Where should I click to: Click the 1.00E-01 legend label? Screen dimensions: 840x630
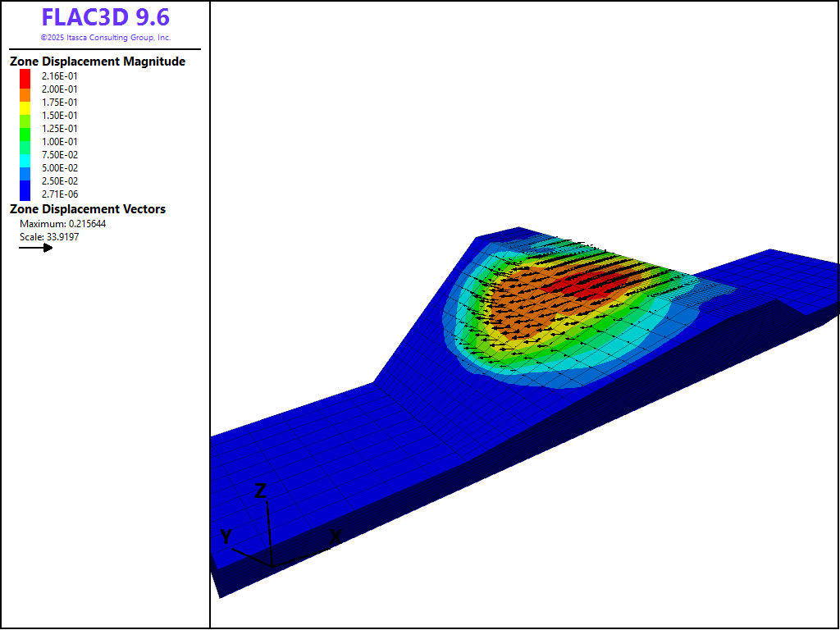pos(60,142)
